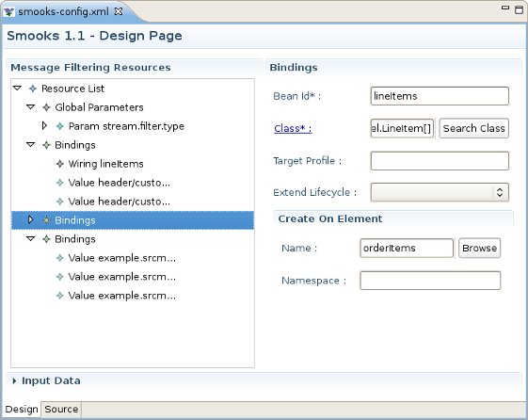Click the last Value example.srcm icon
The height and width of the screenshot is (420, 528).
pos(59,296)
